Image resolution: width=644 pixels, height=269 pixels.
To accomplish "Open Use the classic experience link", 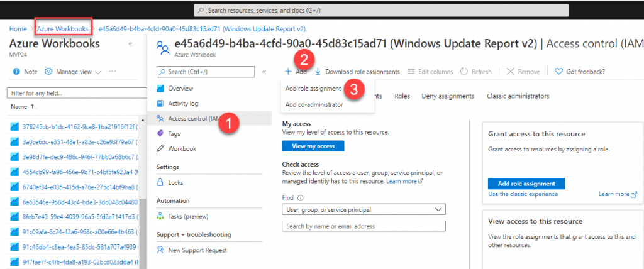I will [523, 194].
